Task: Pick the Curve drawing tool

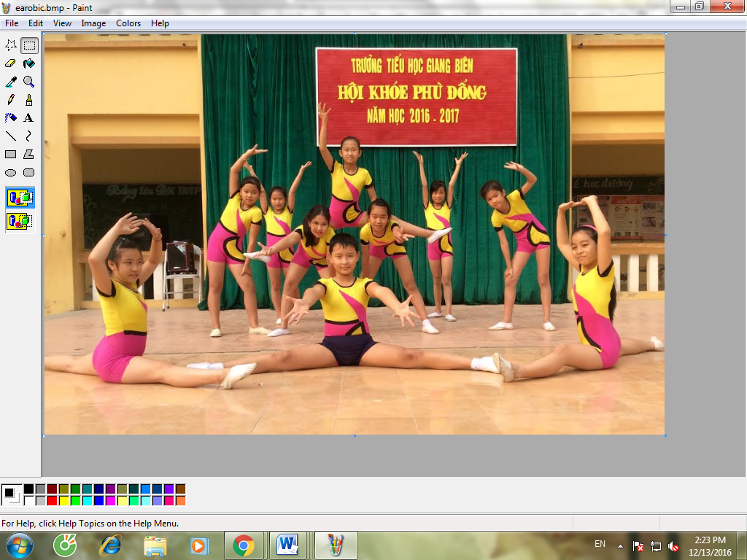Action: [x=29, y=136]
